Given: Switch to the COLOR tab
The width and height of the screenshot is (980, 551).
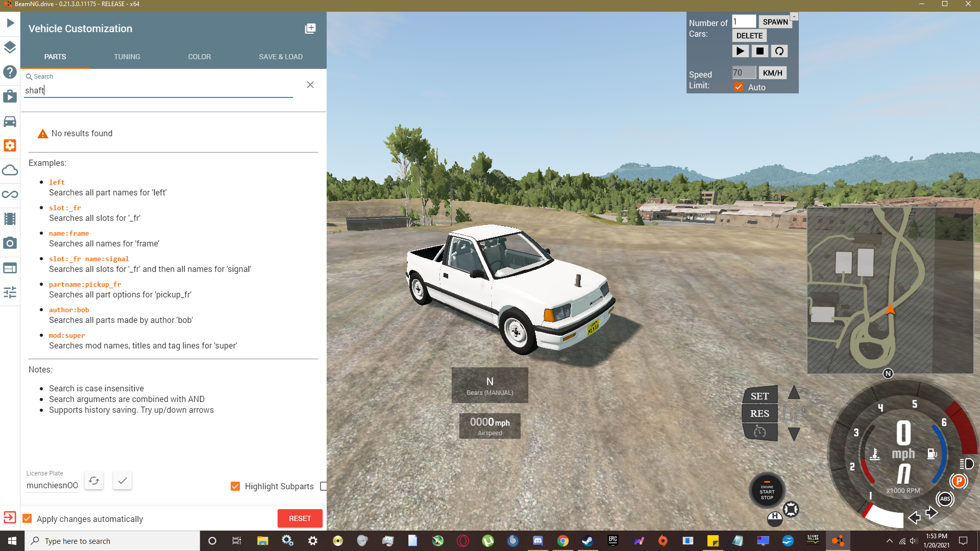Looking at the screenshot, I should [200, 57].
